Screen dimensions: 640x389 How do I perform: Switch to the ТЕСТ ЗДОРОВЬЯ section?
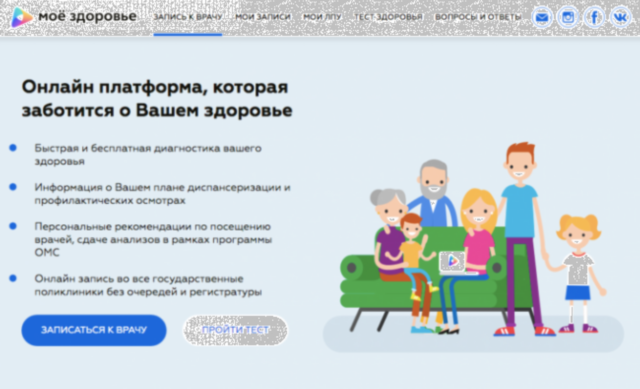[x=388, y=17]
